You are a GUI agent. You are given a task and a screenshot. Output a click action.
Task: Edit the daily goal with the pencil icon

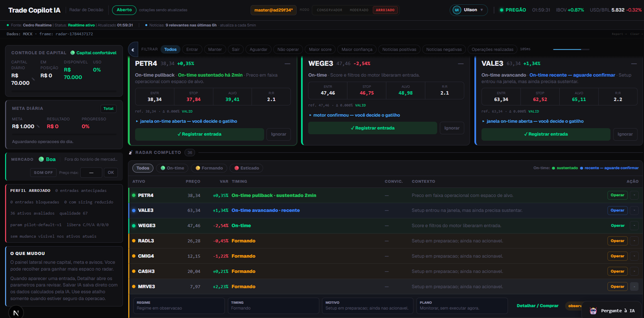(38, 126)
